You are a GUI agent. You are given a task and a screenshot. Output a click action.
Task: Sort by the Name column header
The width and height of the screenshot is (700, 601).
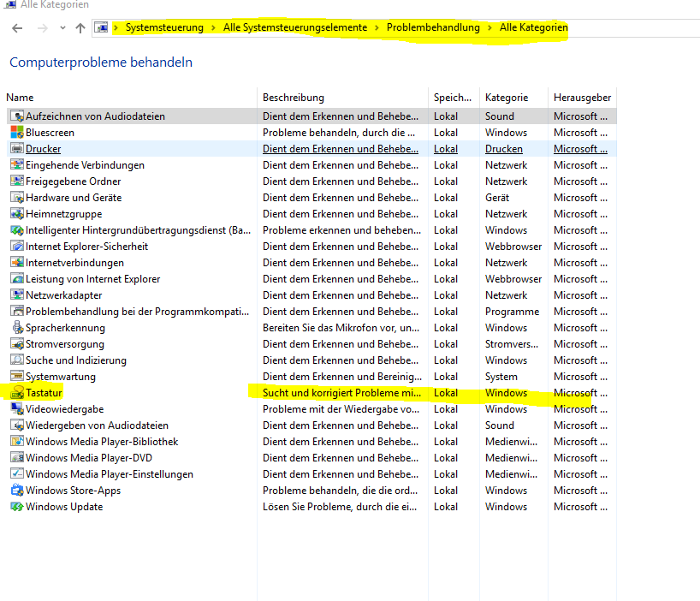click(x=20, y=98)
